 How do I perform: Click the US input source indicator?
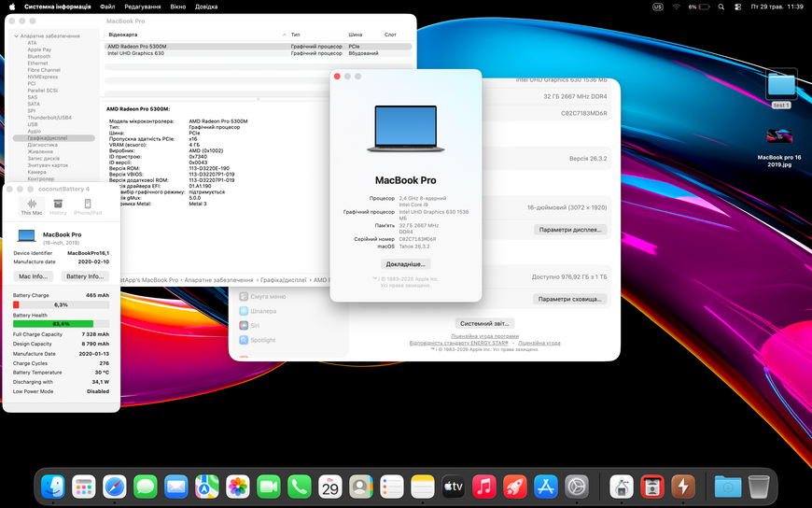coord(658,7)
